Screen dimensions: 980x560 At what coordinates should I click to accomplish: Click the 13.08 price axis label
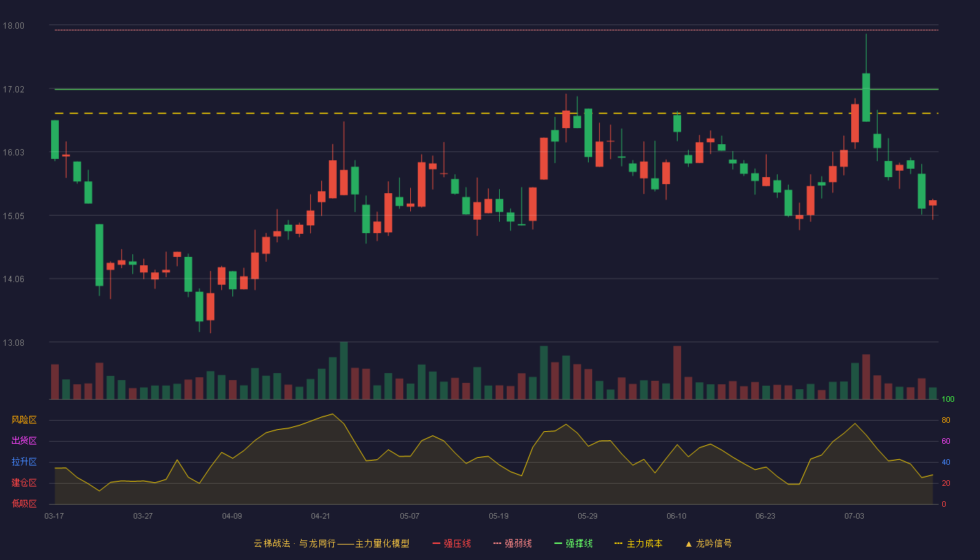(13, 343)
